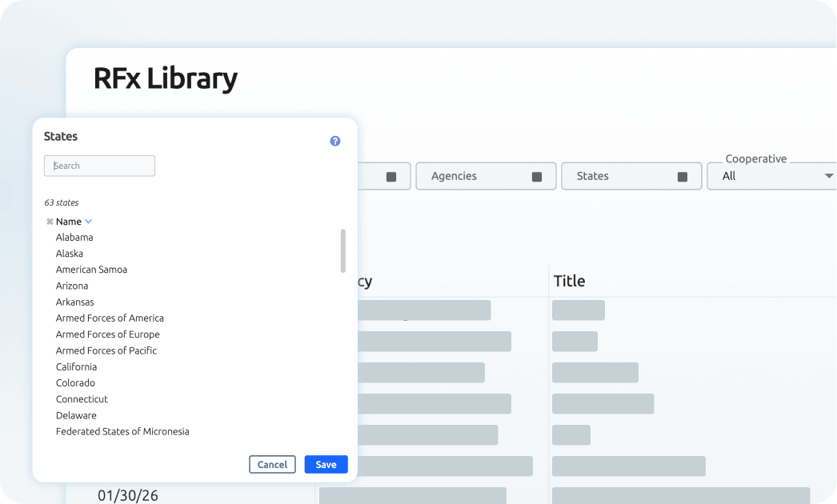This screenshot has width=837, height=504.
Task: Choose Armed Forces of Pacific
Action: [x=106, y=350]
